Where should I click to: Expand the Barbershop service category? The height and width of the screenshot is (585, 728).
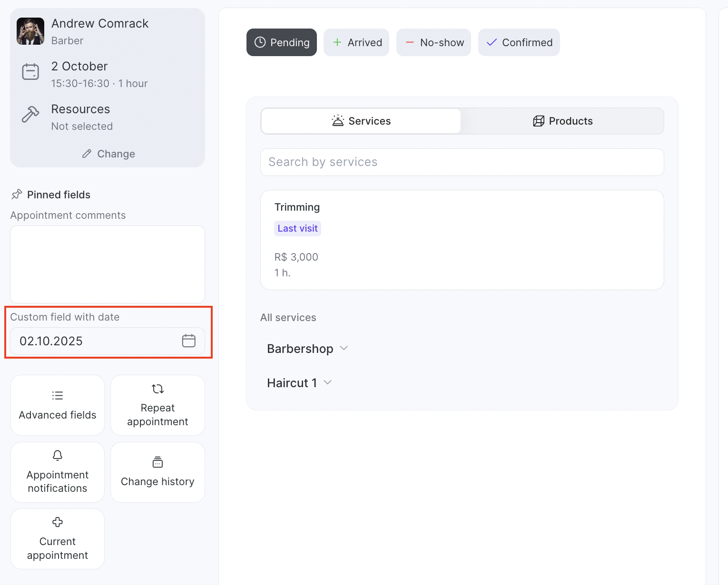tap(307, 349)
